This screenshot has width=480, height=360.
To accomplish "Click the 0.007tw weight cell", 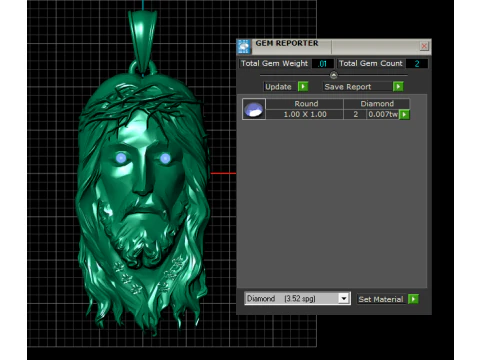I will tap(383, 114).
